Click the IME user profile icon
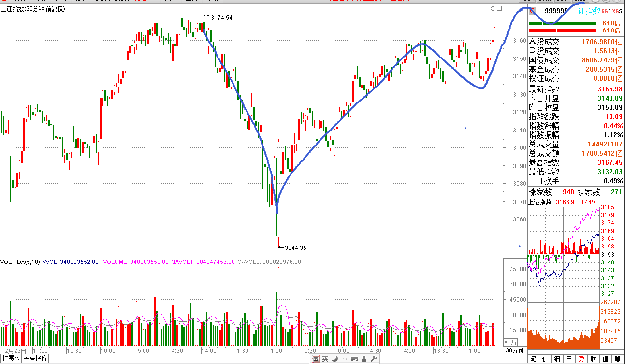 point(364,359)
